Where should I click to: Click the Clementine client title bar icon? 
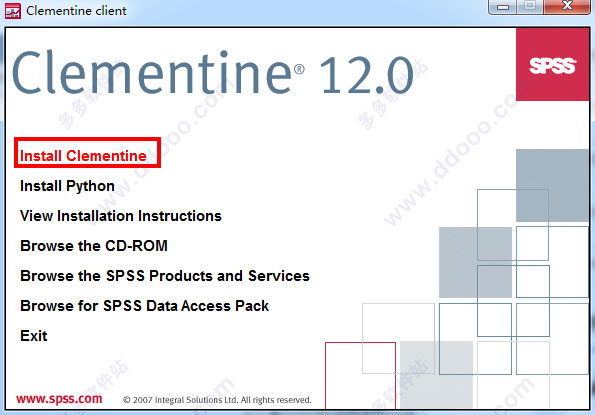point(13,11)
